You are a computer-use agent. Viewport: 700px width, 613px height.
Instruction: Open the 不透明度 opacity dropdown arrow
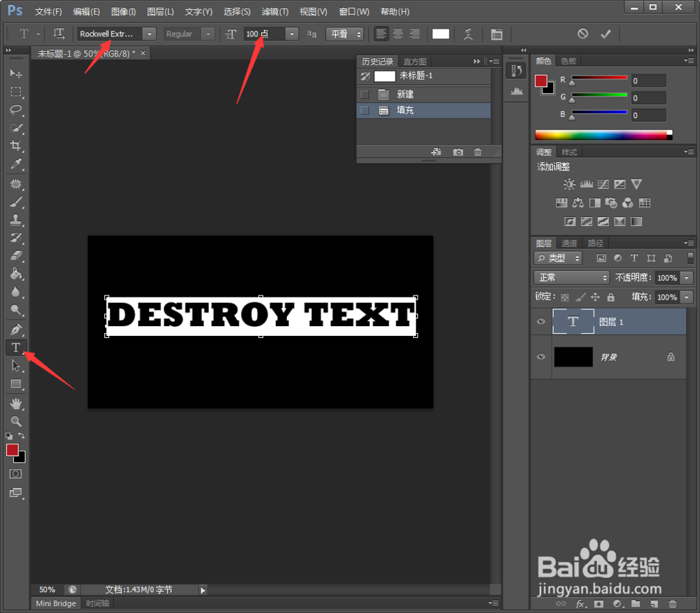click(687, 278)
